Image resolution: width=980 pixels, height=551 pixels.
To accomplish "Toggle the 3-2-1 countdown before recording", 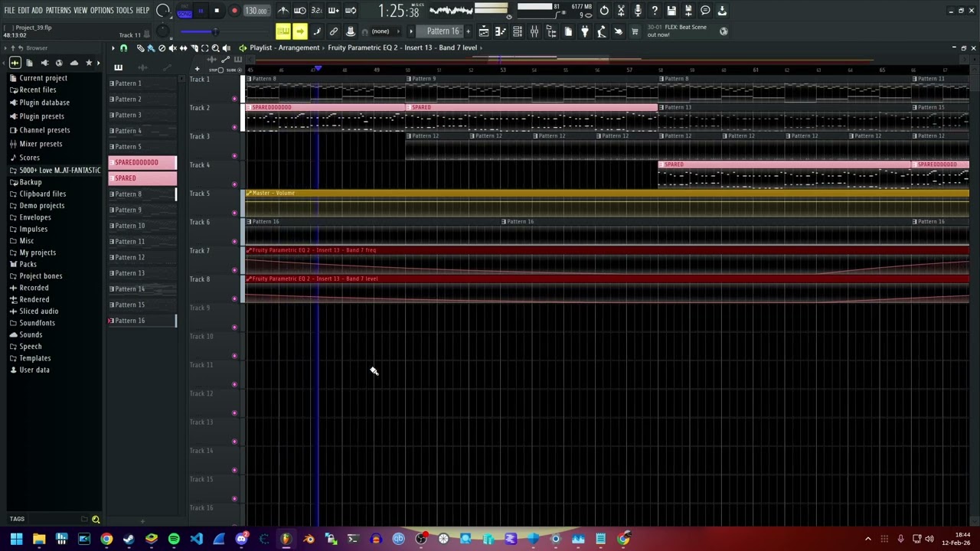I will [317, 11].
